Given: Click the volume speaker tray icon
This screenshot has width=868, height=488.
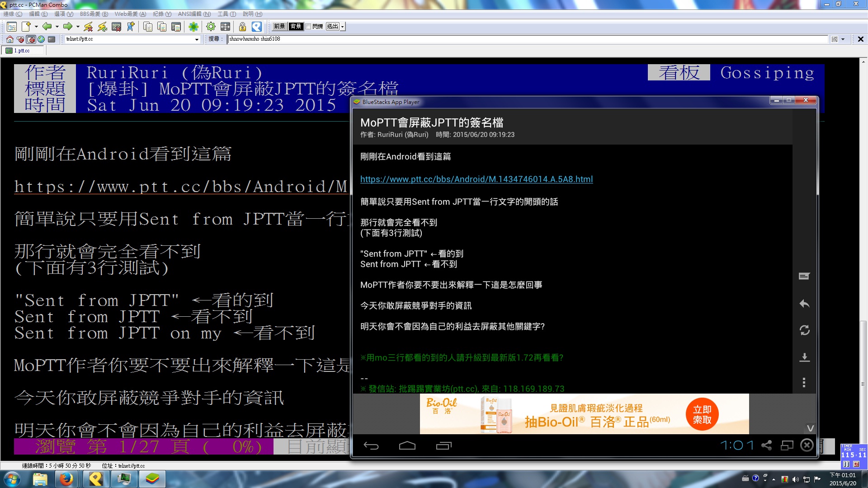Looking at the screenshot, I should [795, 479].
